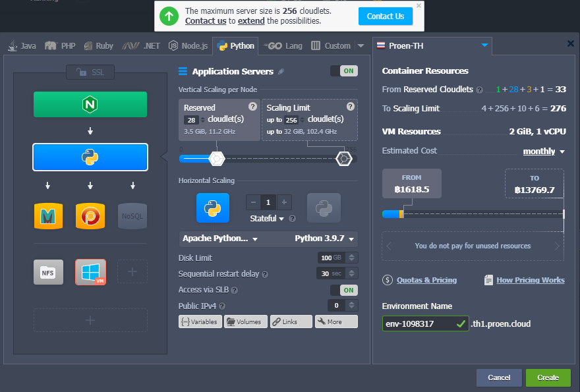Viewport: 580px width, 392px height.
Task: Switch to Ruby tab
Action: click(98, 46)
